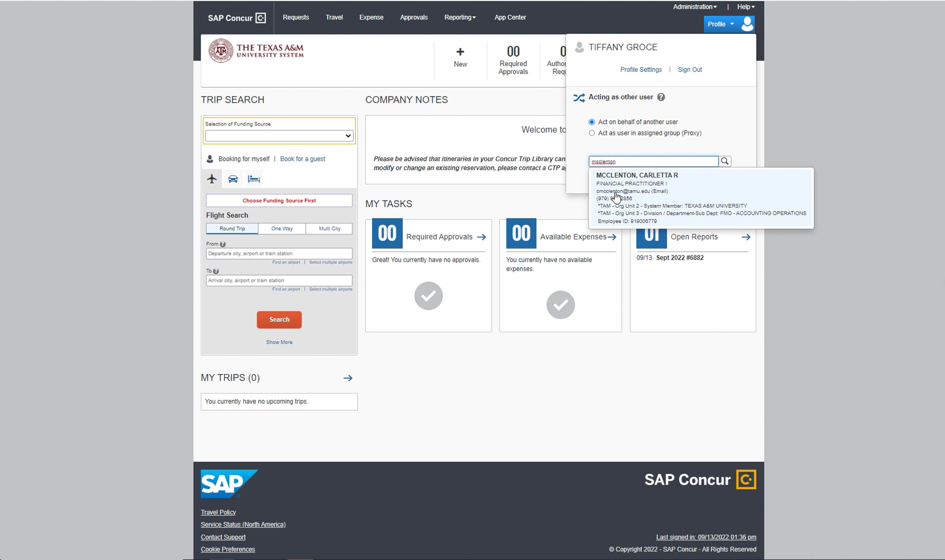Viewport: 945px width, 560px height.
Task: Click the orange Search button
Action: click(279, 320)
